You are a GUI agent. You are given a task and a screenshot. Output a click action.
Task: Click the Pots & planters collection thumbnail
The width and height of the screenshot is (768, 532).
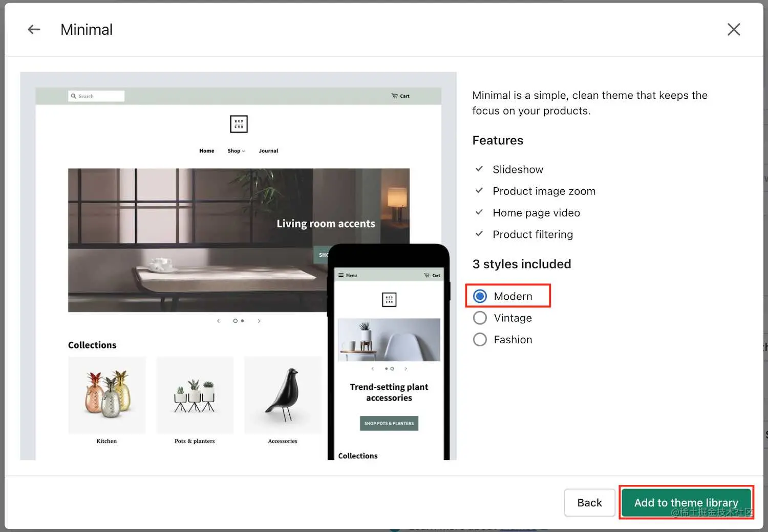pyautogui.click(x=195, y=395)
